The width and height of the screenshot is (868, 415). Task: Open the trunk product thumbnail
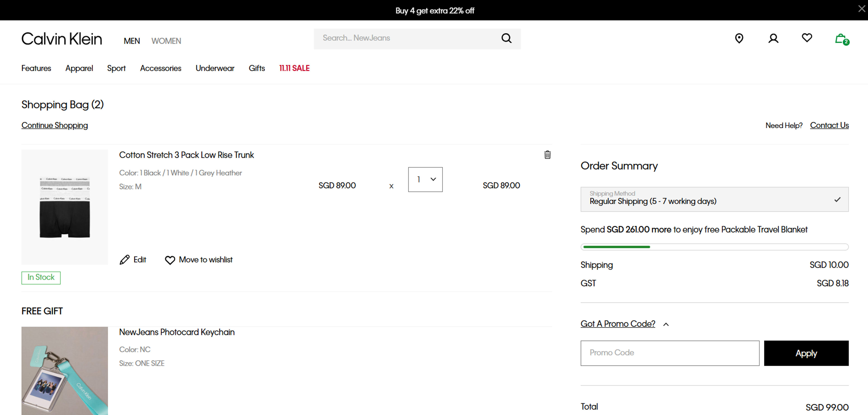65,207
